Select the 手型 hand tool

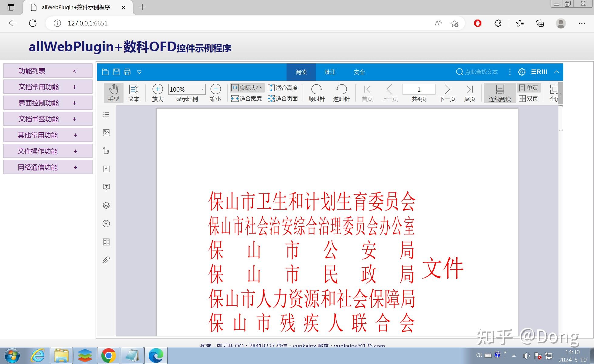pos(114,93)
